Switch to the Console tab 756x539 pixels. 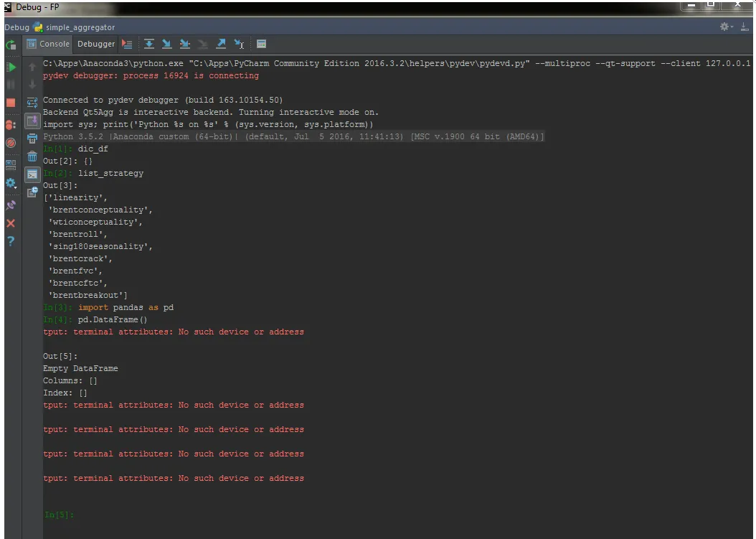(48, 44)
